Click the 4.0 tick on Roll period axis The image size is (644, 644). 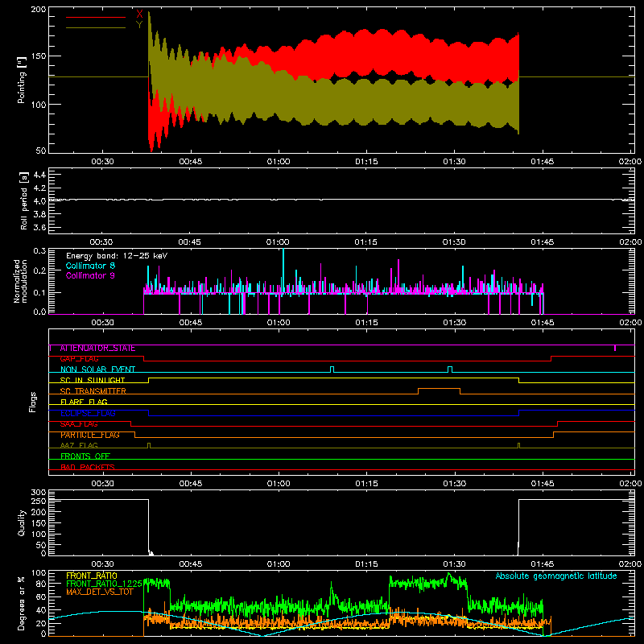coord(39,200)
